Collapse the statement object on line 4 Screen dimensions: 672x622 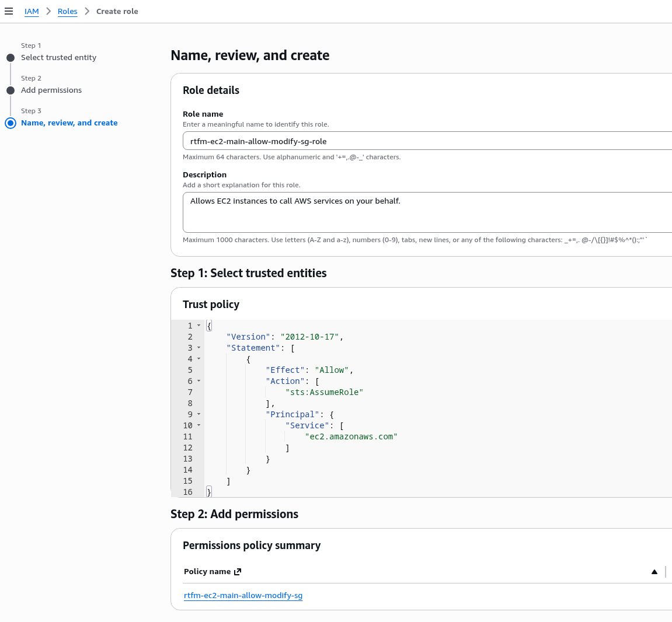point(199,359)
